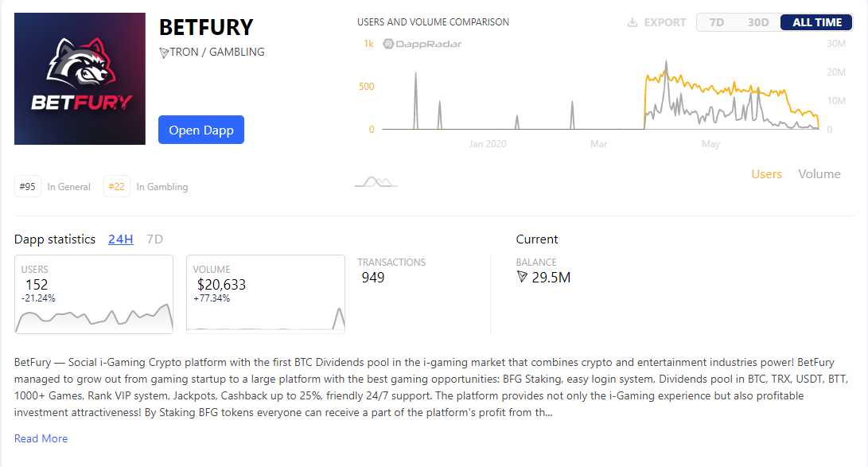Show 24H Dapp statistics

pyautogui.click(x=121, y=239)
